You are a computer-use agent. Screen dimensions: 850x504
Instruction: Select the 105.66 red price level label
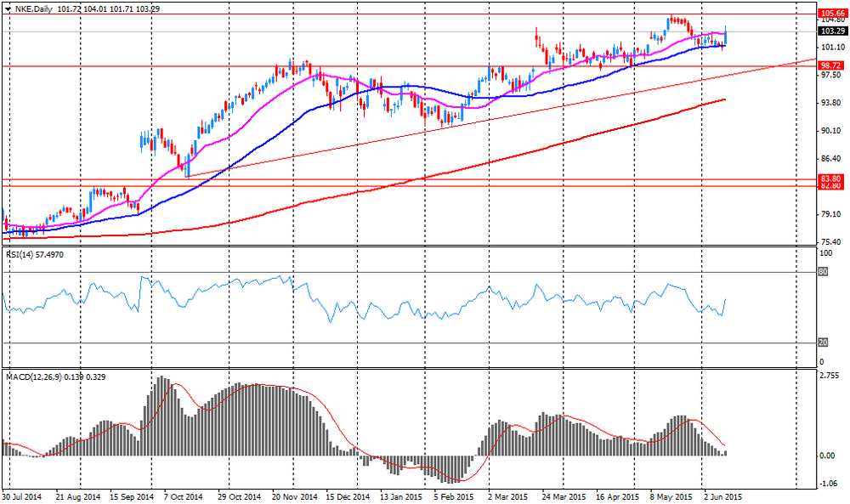(x=832, y=14)
